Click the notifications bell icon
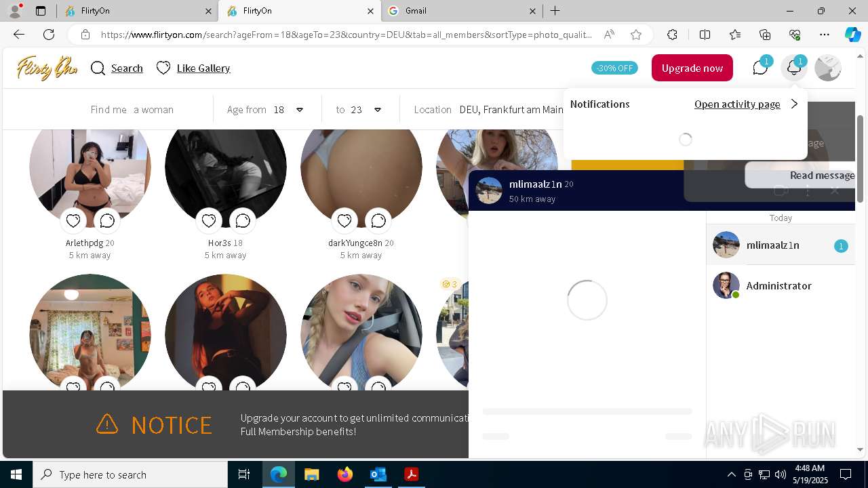This screenshot has width=868, height=488. click(x=793, y=68)
